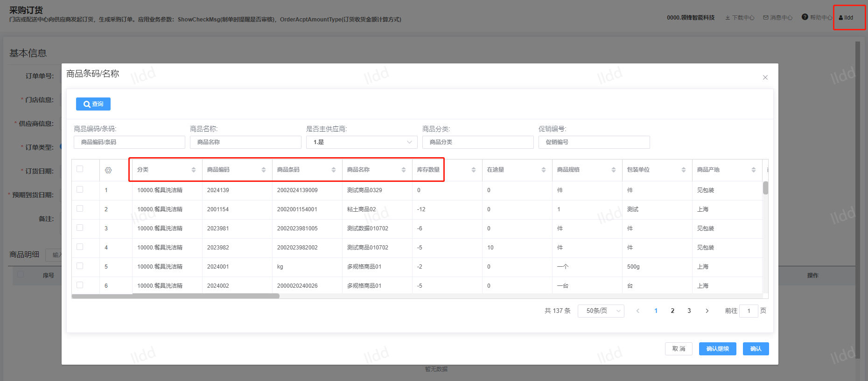This screenshot has width=868, height=381.
Task: Sort by 分类 column sort arrows
Action: (x=194, y=170)
